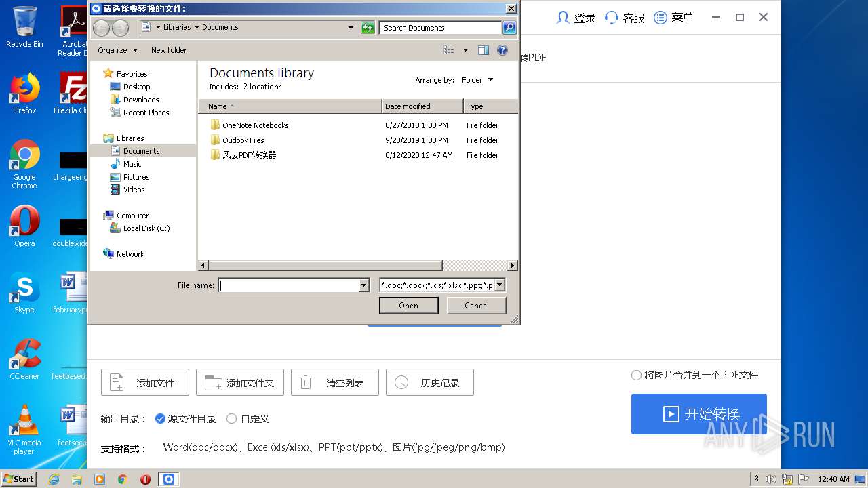Click the 添加文件夹 button
868x488 pixels.
tap(240, 382)
